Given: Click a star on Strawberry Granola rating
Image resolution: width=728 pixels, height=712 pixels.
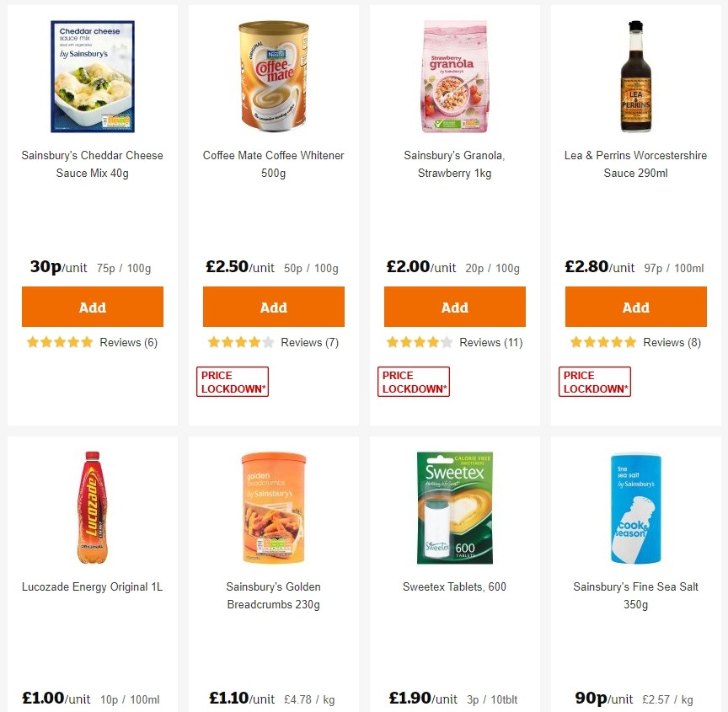Looking at the screenshot, I should click(x=405, y=342).
